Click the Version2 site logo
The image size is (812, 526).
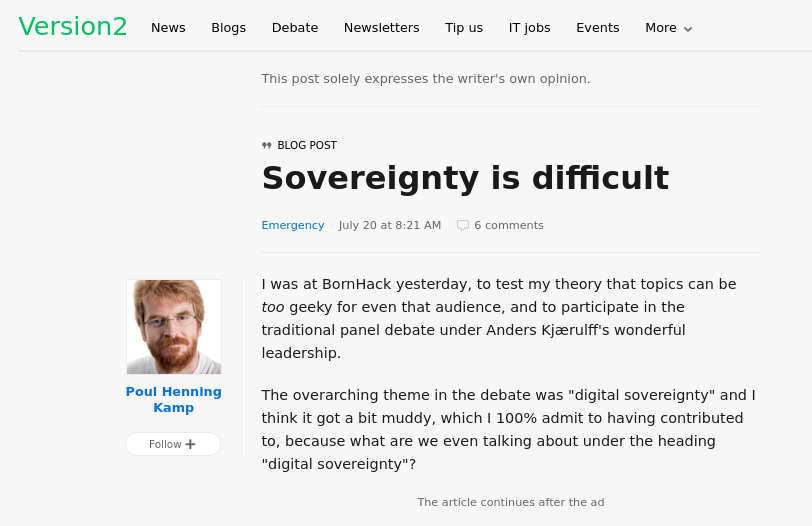tap(73, 27)
